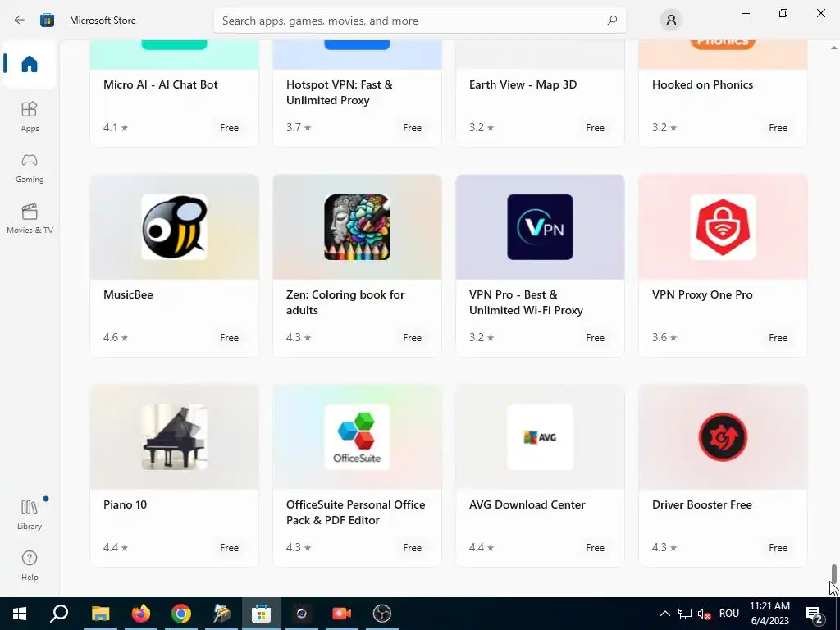Click the Piano 10 title text
This screenshot has width=840, height=630.
tap(125, 504)
